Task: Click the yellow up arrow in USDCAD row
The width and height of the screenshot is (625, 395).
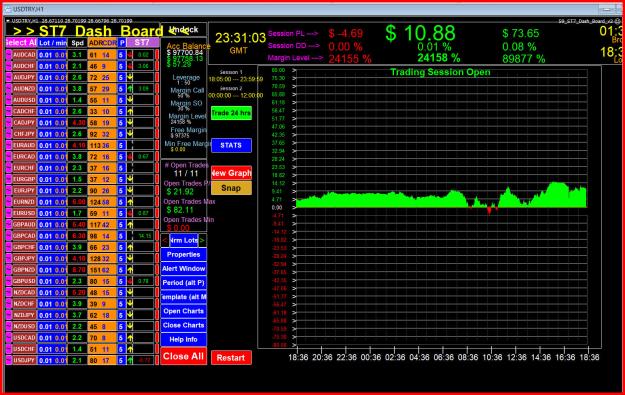Action: (130, 338)
